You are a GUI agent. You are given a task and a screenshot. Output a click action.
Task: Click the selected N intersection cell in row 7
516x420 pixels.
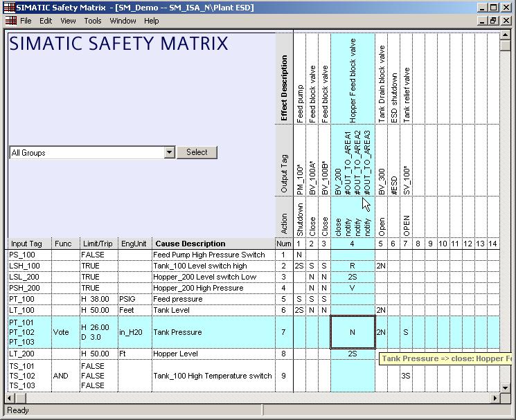(353, 332)
